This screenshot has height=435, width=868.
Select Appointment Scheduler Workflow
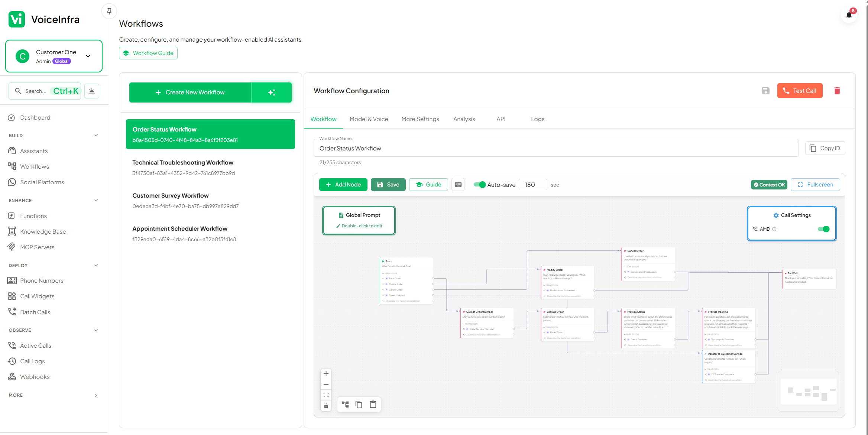pos(210,234)
